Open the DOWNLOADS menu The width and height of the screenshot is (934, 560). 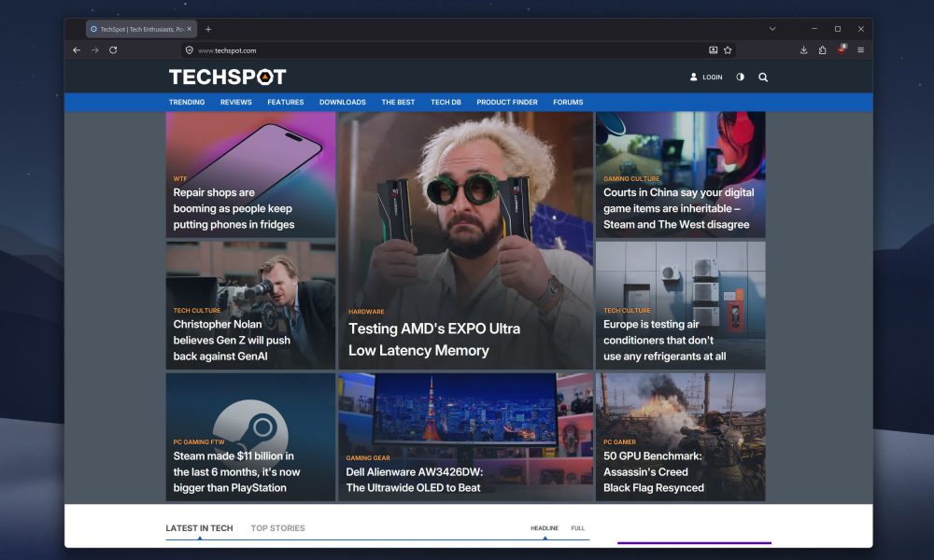(343, 103)
